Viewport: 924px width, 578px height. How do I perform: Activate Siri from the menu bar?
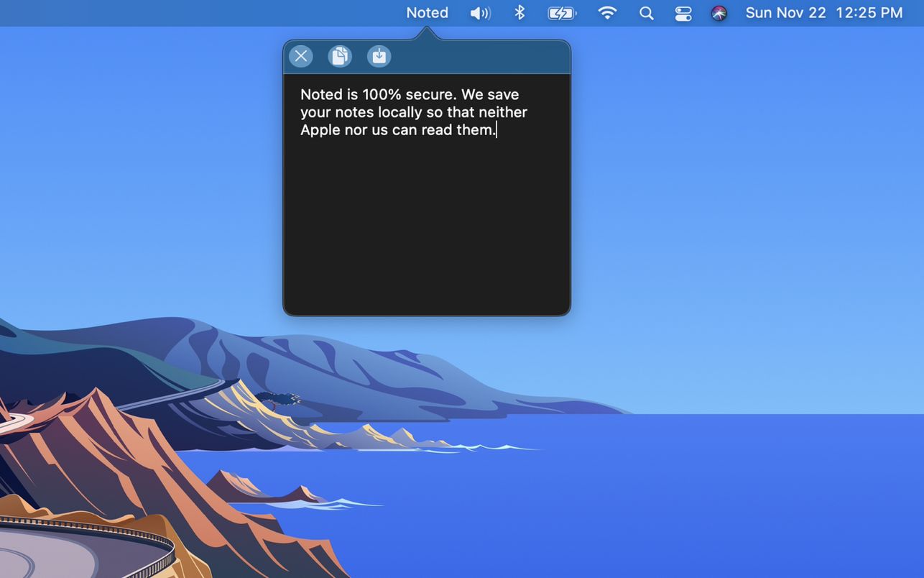[x=719, y=12]
